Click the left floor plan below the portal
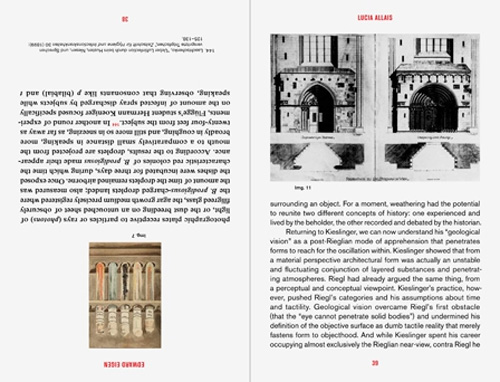Screen dimensions: 500x382 [317, 159]
